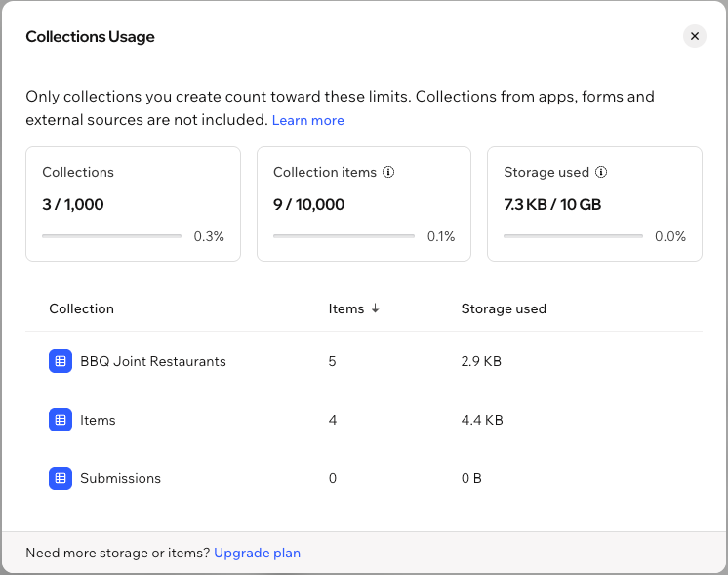Click the Storage used card label
This screenshot has height=575, width=728.
pyautogui.click(x=546, y=172)
